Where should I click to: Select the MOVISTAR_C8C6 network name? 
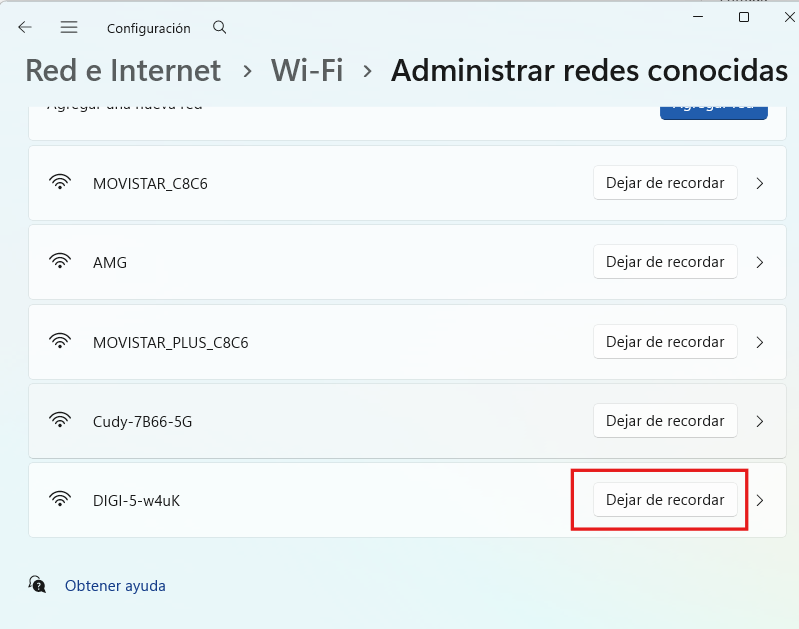pyautogui.click(x=150, y=184)
